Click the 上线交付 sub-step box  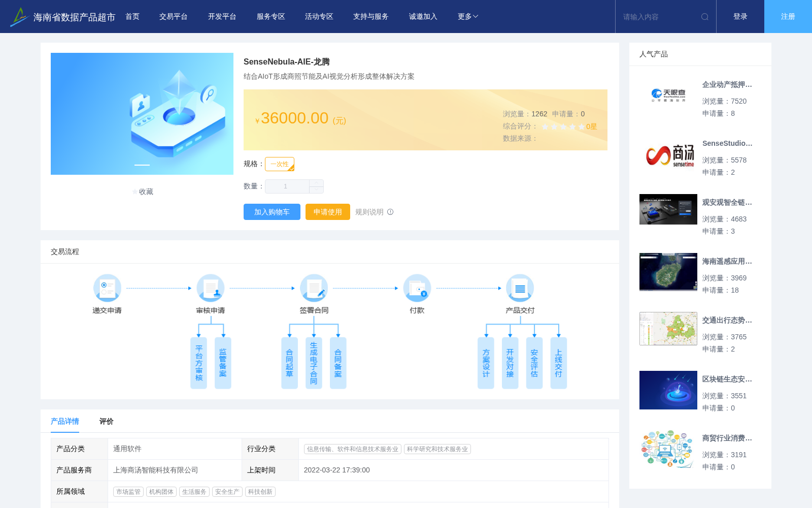pos(558,363)
